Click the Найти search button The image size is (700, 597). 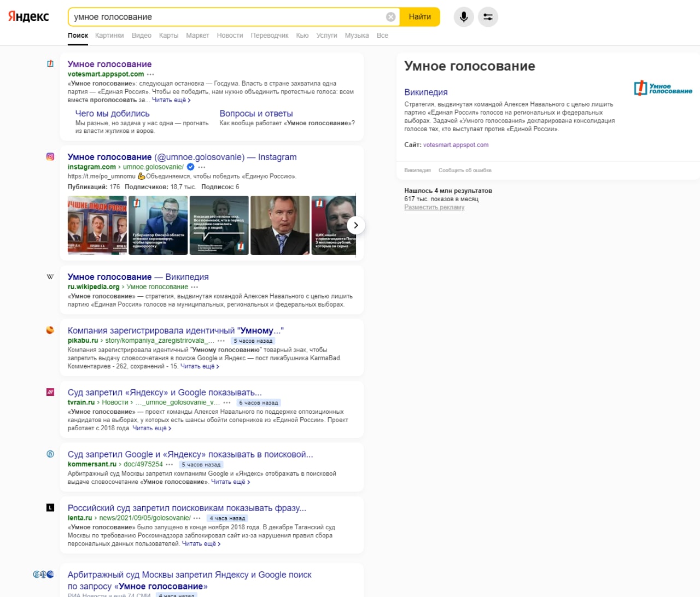tap(419, 17)
